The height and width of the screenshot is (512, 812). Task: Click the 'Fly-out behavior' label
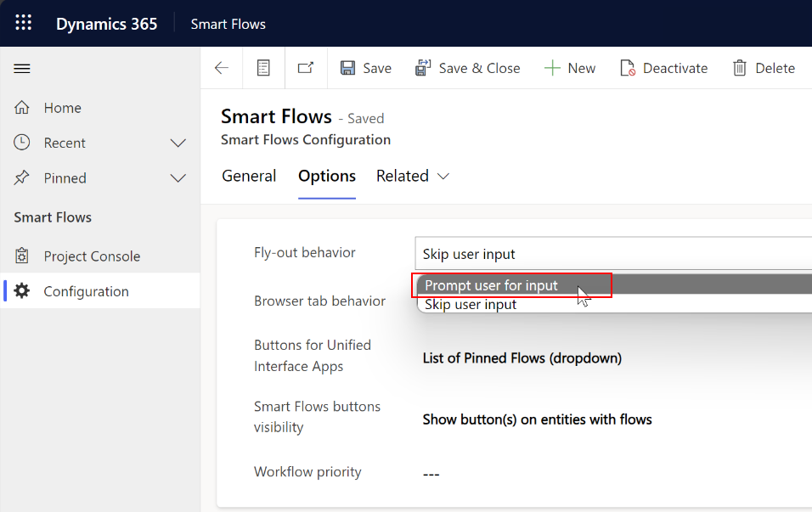pos(304,252)
